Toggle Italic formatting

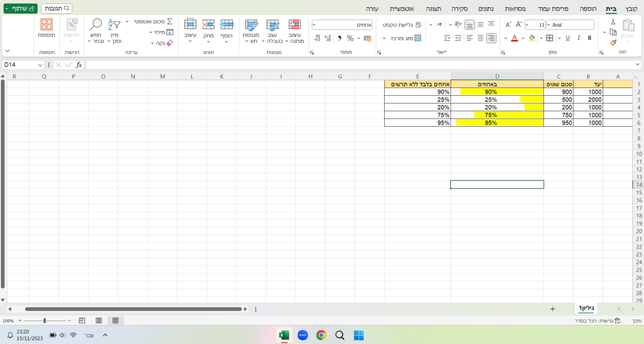click(x=579, y=38)
